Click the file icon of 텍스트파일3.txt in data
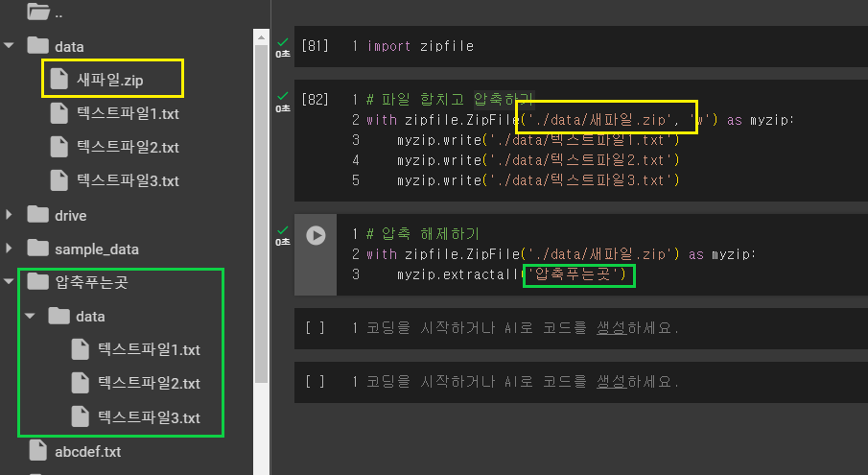The image size is (868, 475). coord(59,180)
